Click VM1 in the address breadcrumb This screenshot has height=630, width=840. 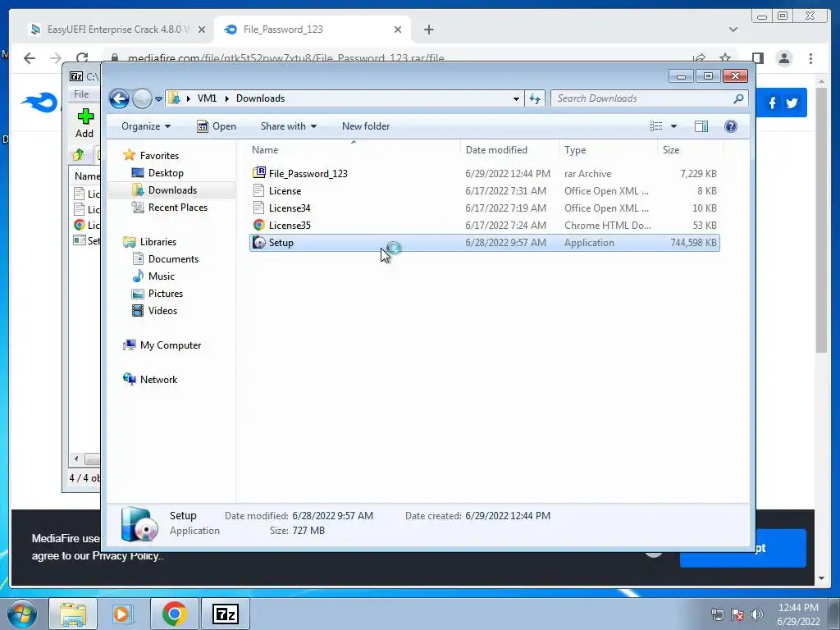click(207, 98)
